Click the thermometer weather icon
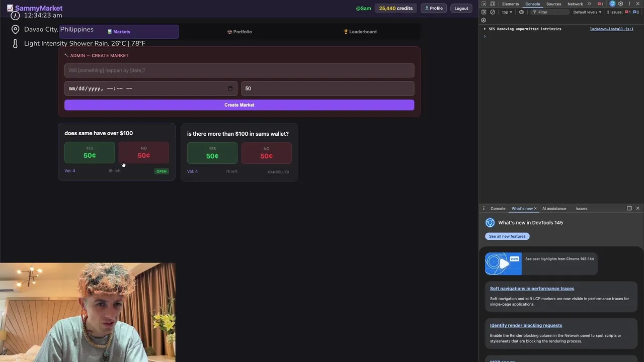The width and height of the screenshot is (644, 362). (15, 44)
